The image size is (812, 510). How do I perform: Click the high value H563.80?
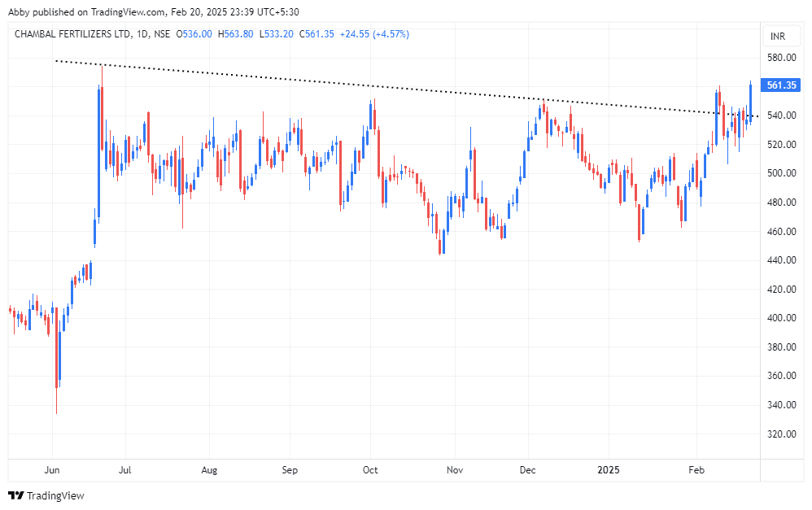pyautogui.click(x=236, y=34)
